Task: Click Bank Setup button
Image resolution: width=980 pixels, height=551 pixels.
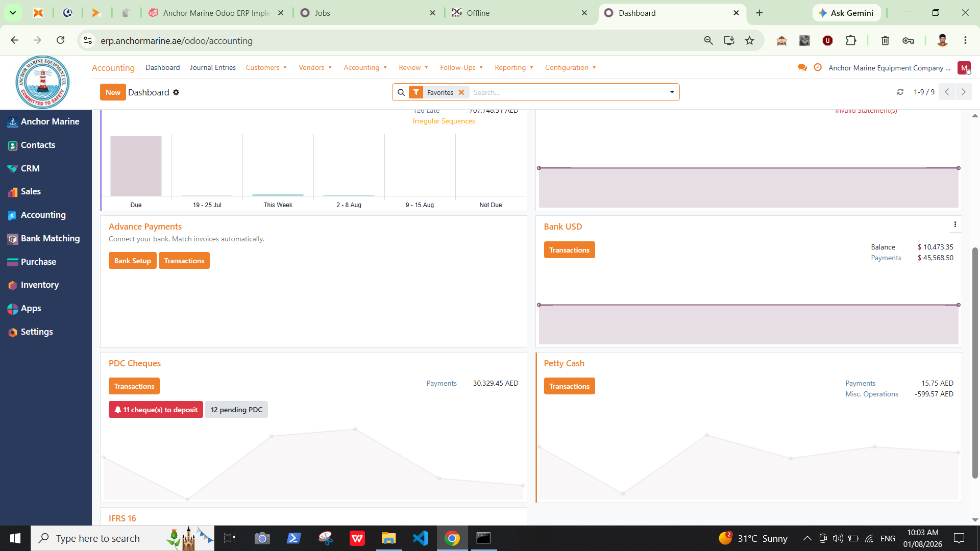Action: coord(133,261)
